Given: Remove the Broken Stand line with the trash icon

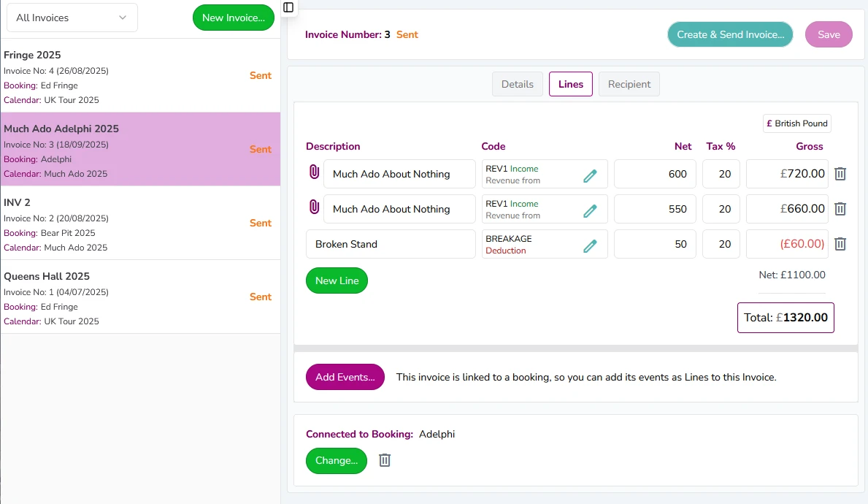Looking at the screenshot, I should coord(840,244).
